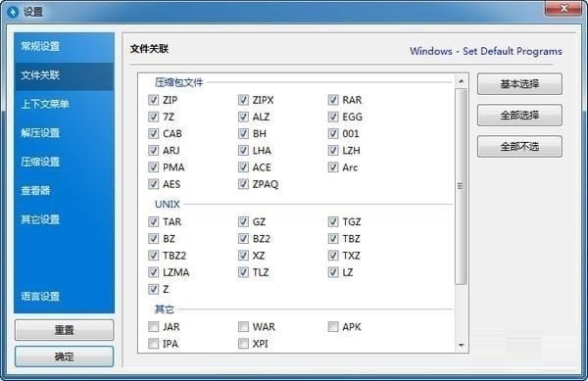Uncheck the BH format checkbox
Viewport: 588px width, 381px height.
pos(243,134)
